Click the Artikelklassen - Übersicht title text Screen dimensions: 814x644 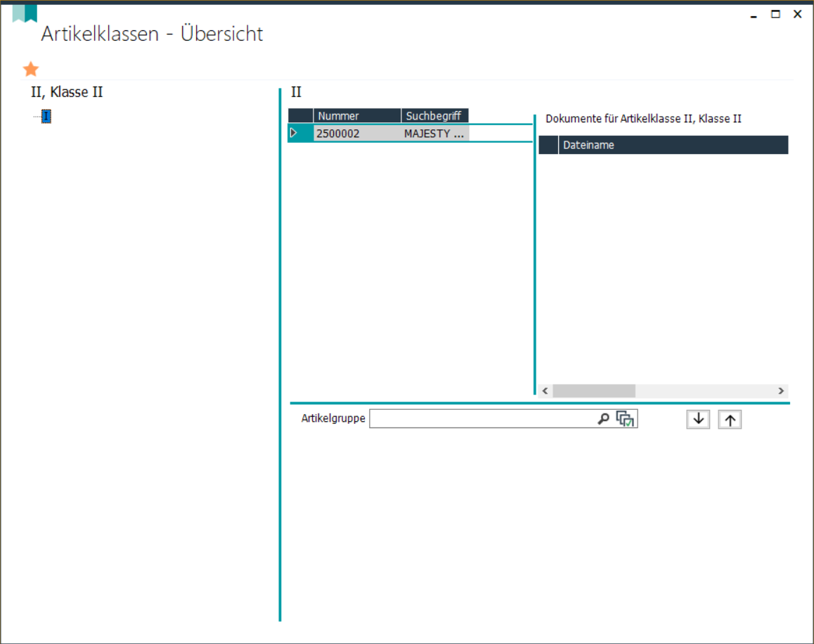tap(152, 34)
